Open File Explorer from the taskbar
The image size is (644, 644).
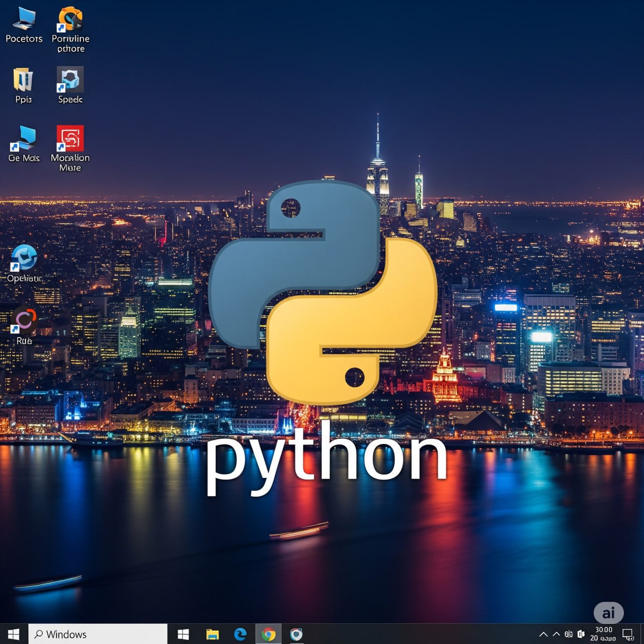click(x=212, y=634)
